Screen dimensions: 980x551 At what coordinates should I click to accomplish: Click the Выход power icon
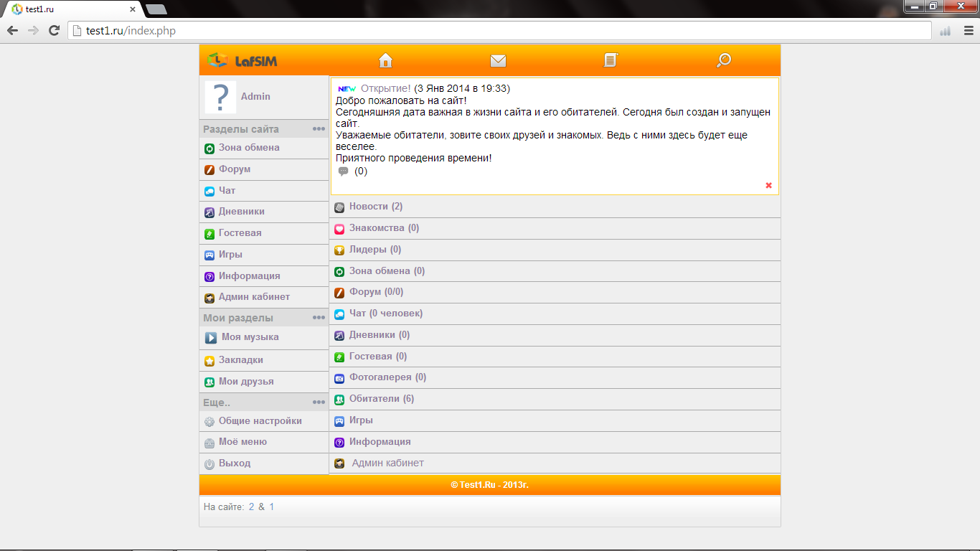coord(209,464)
